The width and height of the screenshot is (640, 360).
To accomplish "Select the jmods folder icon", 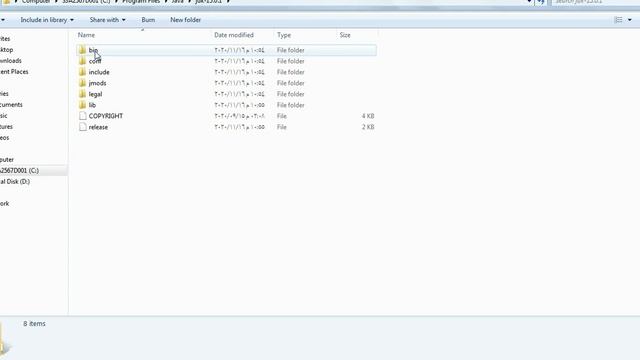I will (82, 83).
